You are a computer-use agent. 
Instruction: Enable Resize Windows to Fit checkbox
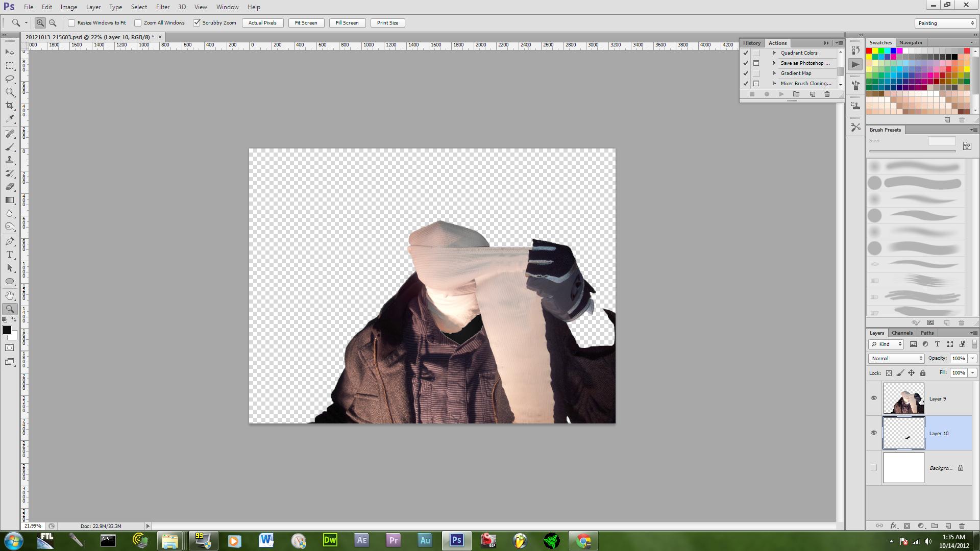coord(72,23)
